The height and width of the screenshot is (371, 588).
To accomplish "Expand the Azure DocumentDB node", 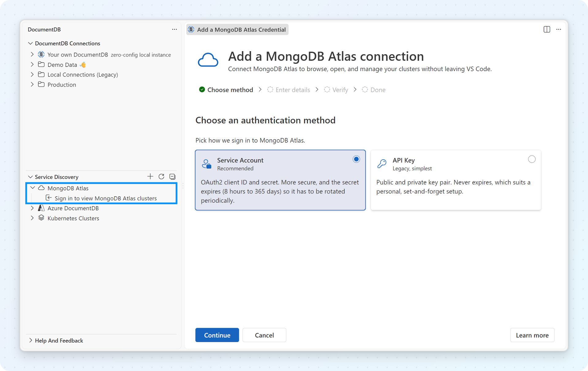I will coord(32,208).
